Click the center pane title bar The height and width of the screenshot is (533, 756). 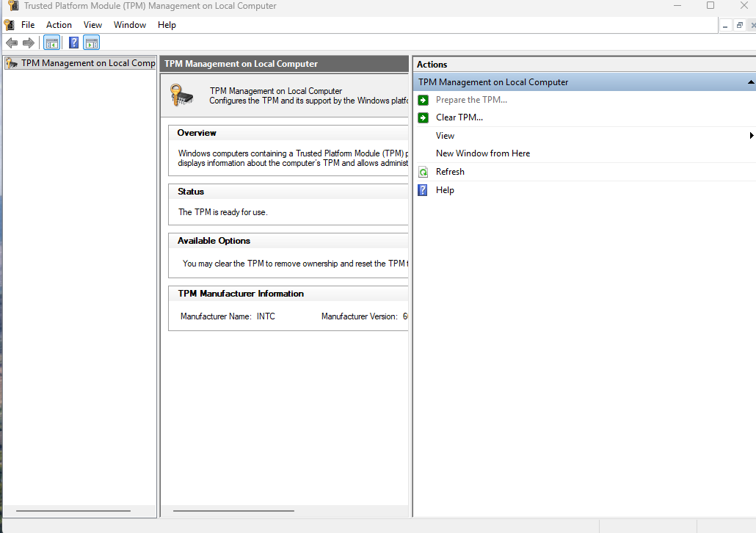[x=285, y=64]
